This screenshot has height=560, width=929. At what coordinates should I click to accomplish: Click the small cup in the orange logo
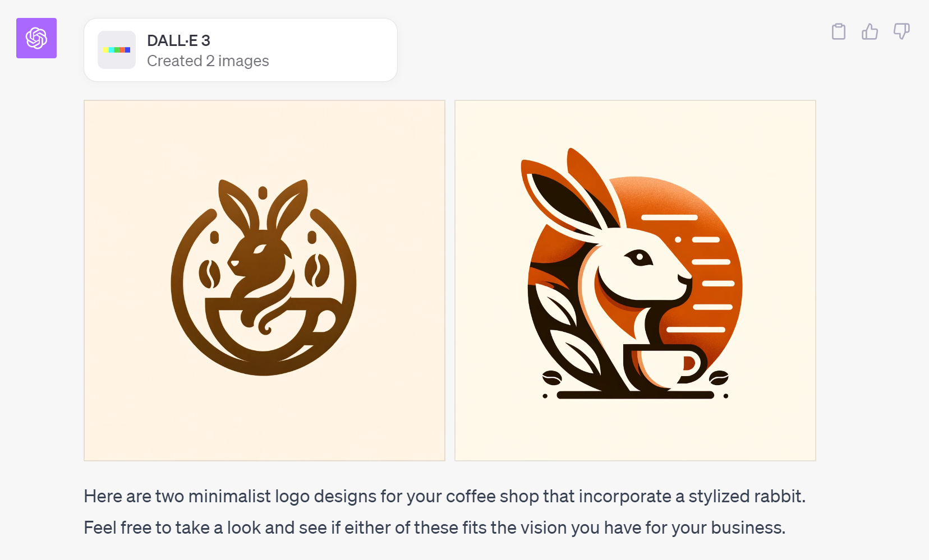point(665,365)
